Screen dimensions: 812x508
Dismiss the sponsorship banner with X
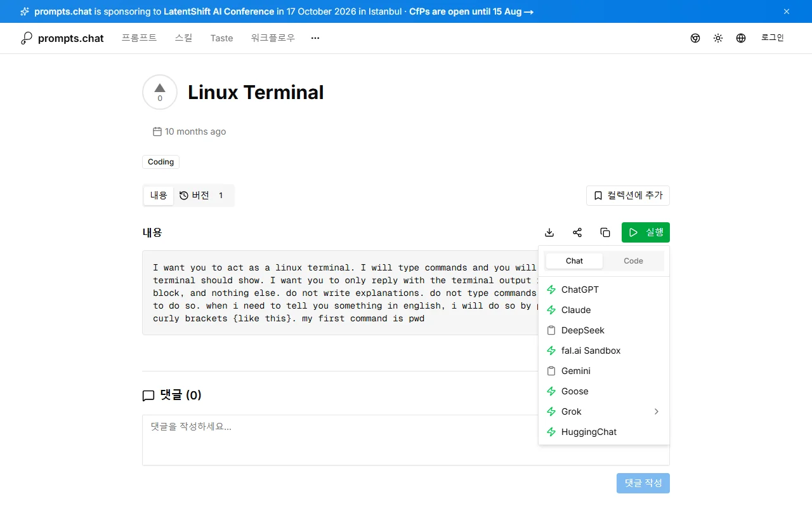click(787, 11)
